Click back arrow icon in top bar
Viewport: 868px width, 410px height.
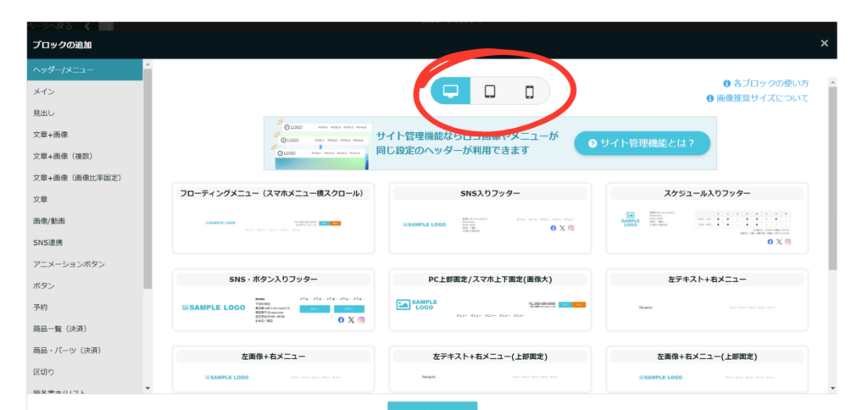pos(87,26)
